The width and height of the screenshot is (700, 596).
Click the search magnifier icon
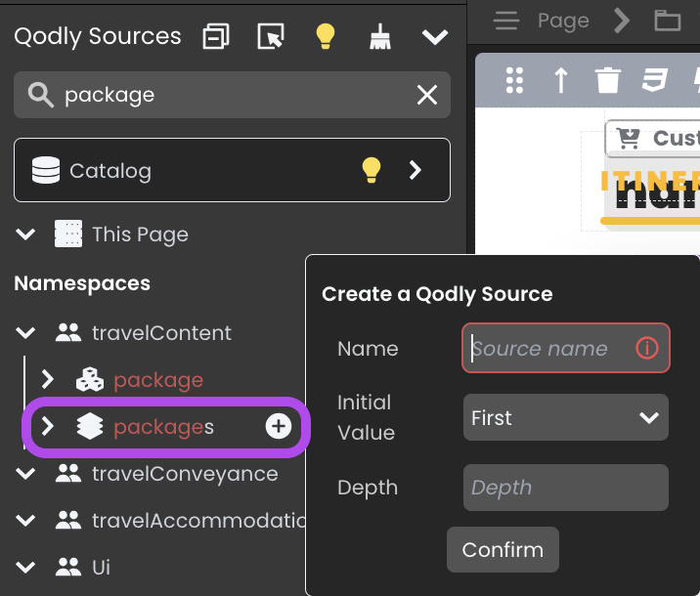[x=41, y=95]
